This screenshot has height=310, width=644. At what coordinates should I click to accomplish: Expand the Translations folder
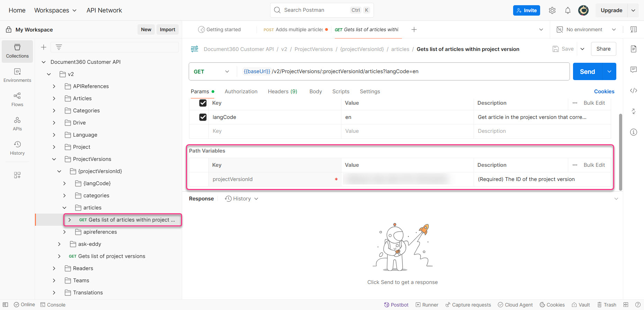point(54,293)
